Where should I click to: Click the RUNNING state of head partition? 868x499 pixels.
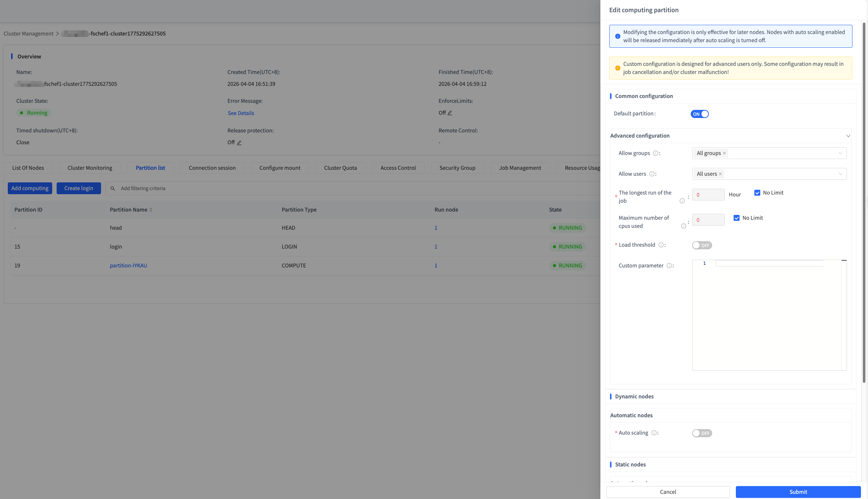pos(567,228)
